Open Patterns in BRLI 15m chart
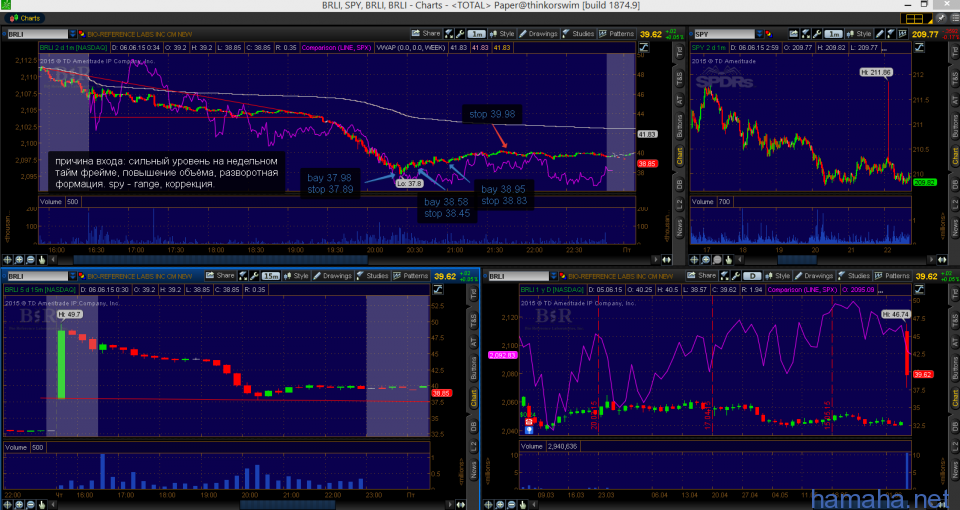 [411, 276]
